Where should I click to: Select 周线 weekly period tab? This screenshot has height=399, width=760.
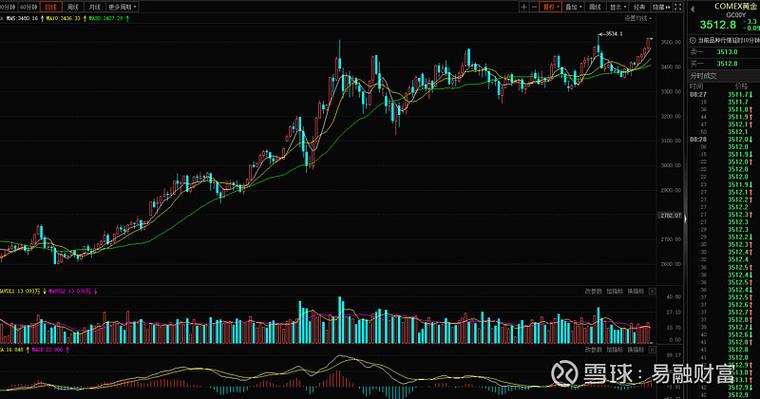73,7
